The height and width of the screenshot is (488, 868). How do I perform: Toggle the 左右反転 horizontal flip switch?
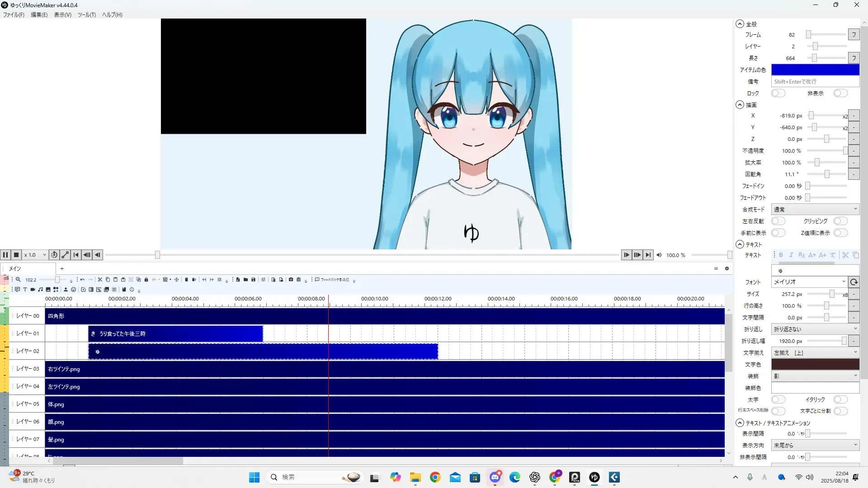[778, 221]
